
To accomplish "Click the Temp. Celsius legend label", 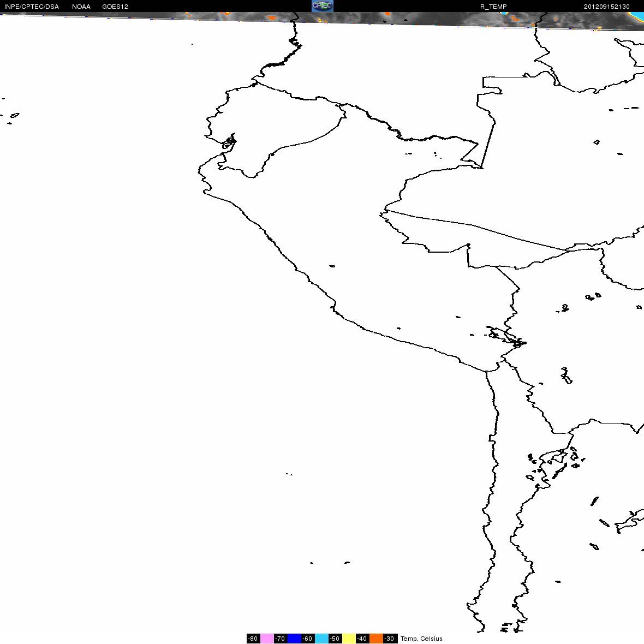I will [x=421, y=639].
